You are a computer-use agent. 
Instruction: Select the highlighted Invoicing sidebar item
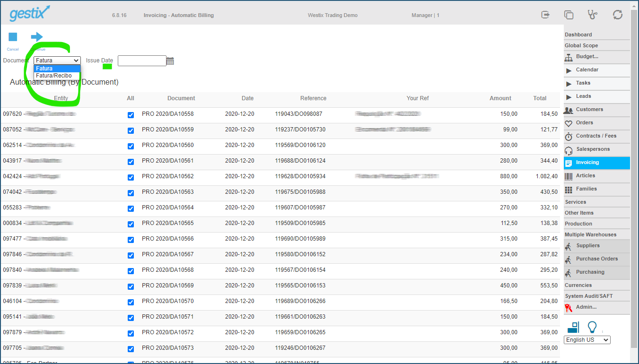[597, 163]
